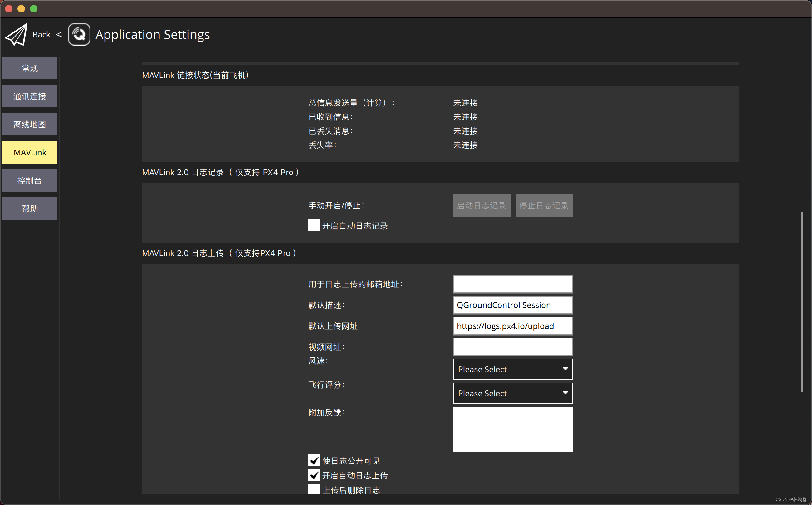Select the MAVLink sidebar tab
812x505 pixels.
click(29, 152)
